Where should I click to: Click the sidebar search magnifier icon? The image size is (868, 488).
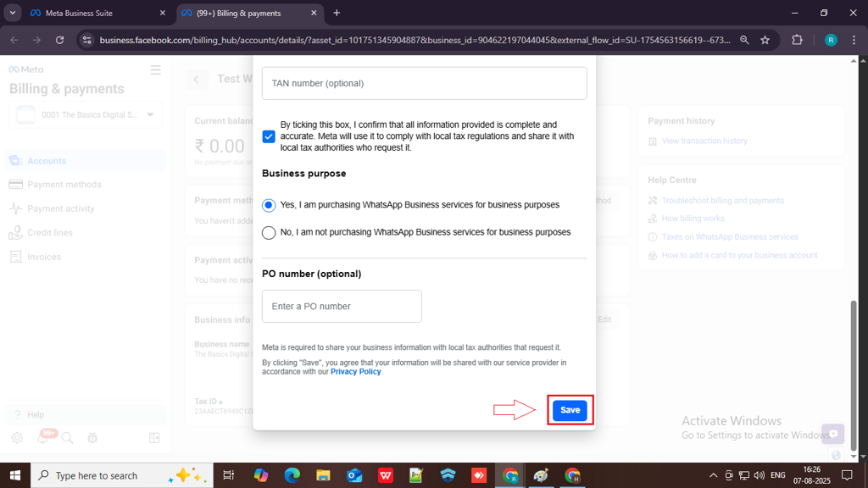point(68,438)
